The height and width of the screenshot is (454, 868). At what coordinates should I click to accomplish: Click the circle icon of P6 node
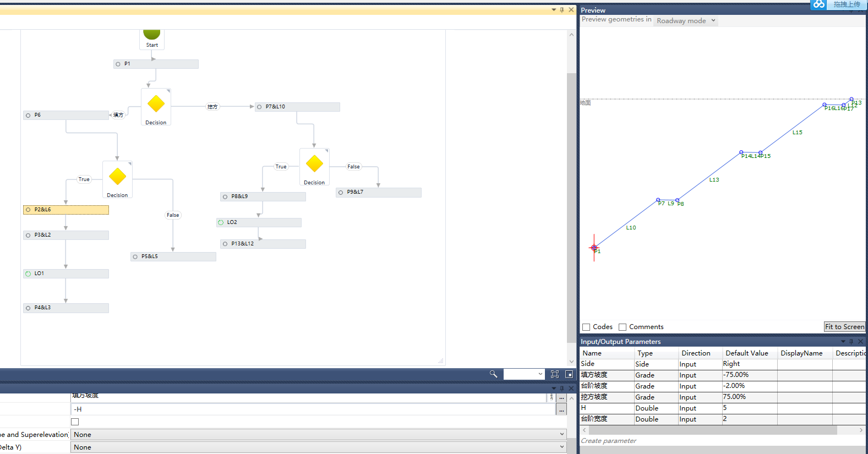(28, 116)
